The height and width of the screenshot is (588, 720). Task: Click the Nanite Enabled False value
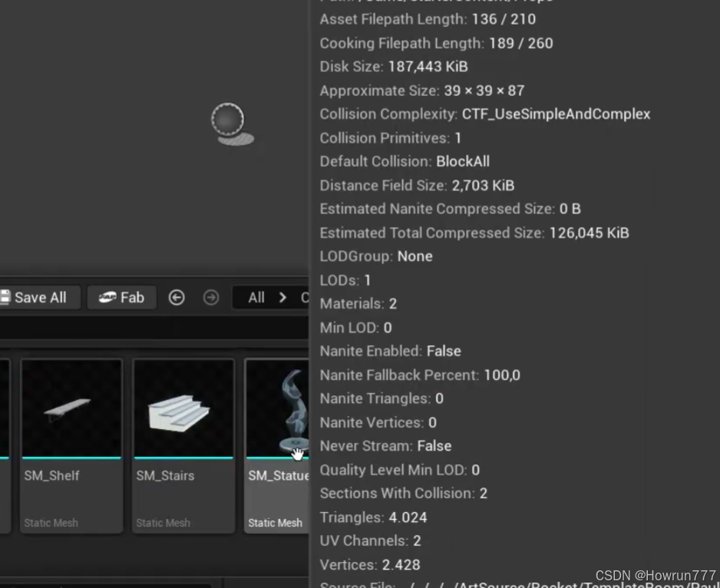click(444, 351)
